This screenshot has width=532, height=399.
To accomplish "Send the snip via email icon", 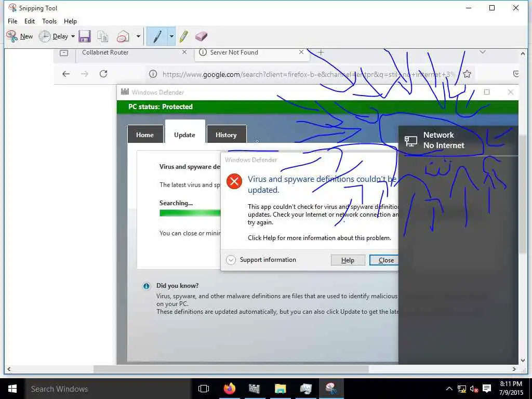I will tap(123, 36).
